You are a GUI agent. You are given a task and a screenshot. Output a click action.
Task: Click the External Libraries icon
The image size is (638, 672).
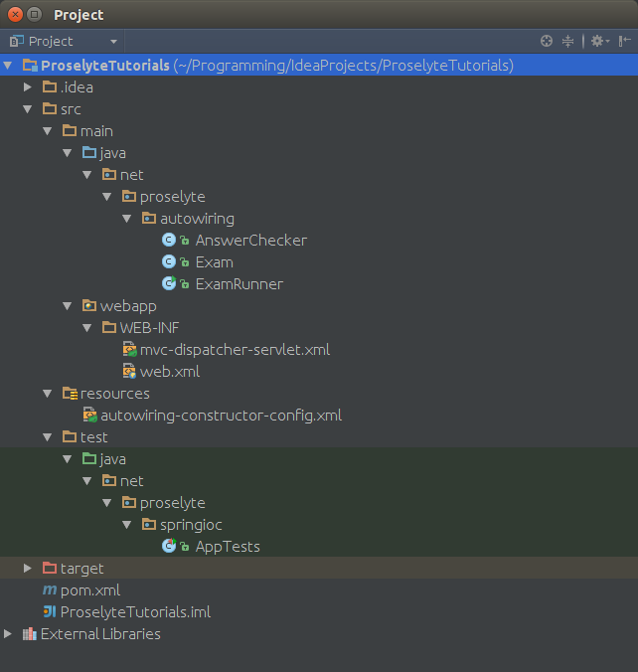click(30, 634)
